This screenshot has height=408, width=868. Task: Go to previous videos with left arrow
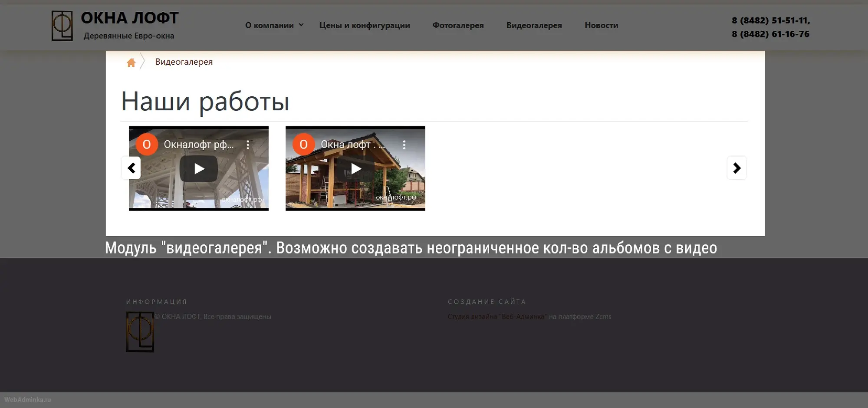click(x=131, y=168)
